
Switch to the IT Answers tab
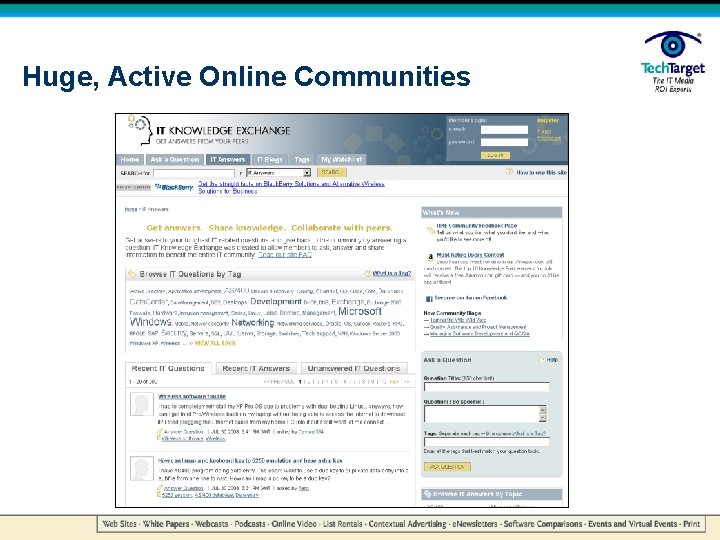tap(228, 159)
